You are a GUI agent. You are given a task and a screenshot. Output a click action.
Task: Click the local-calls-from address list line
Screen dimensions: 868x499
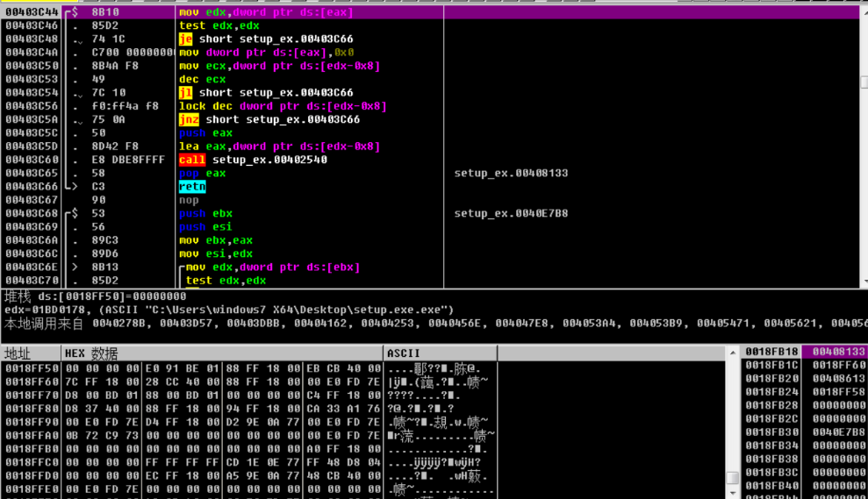pos(434,323)
